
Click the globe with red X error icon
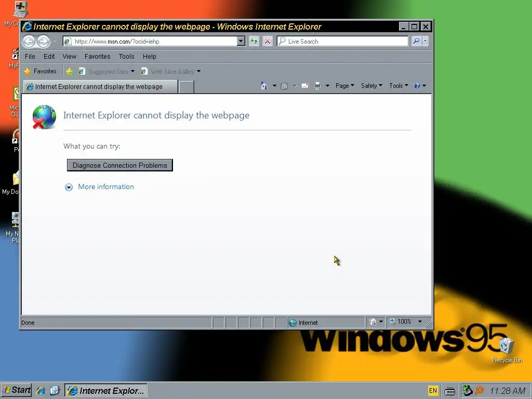44,117
